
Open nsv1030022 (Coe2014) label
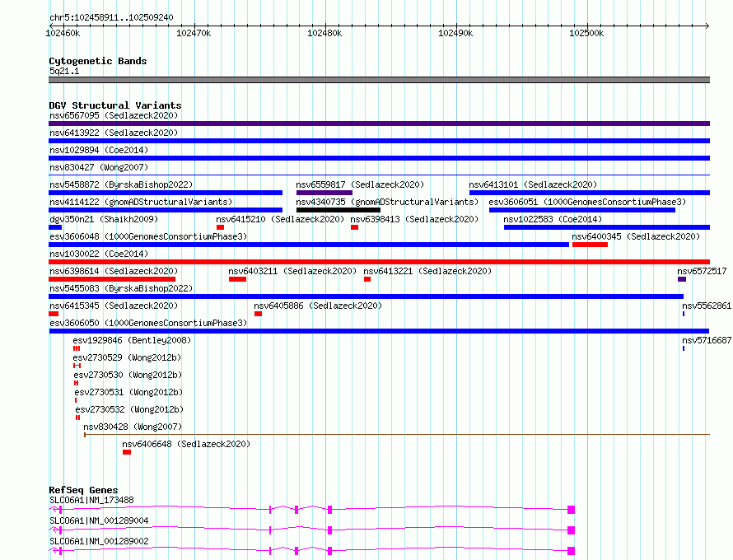coord(99,254)
